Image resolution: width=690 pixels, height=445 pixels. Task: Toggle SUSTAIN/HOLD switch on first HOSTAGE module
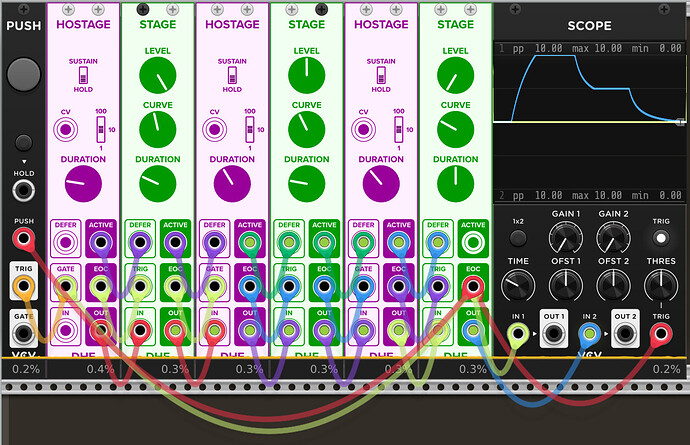point(83,75)
